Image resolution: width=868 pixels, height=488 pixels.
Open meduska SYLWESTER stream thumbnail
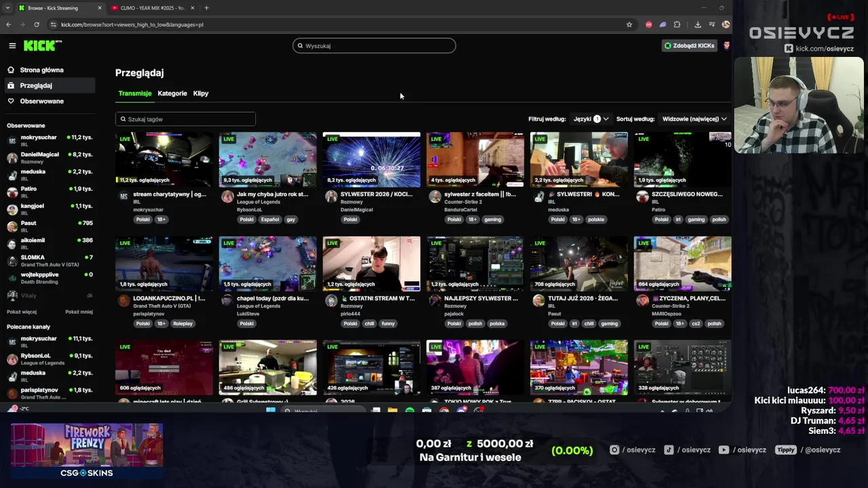(579, 159)
